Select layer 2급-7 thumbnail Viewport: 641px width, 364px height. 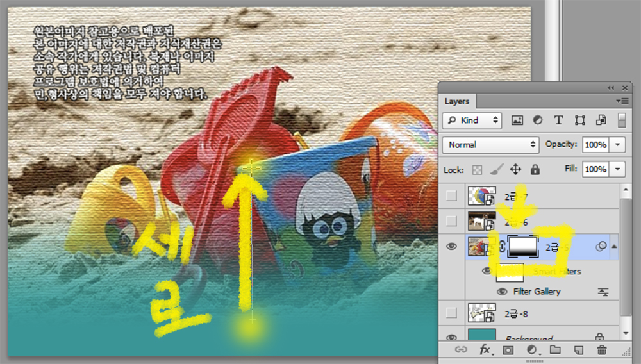[482, 196]
